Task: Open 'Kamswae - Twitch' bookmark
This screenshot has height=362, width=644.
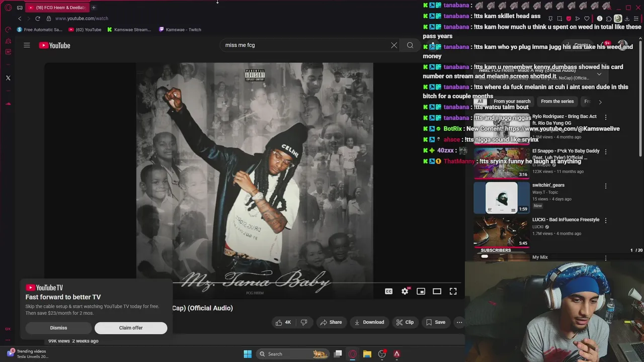Action: click(180, 30)
